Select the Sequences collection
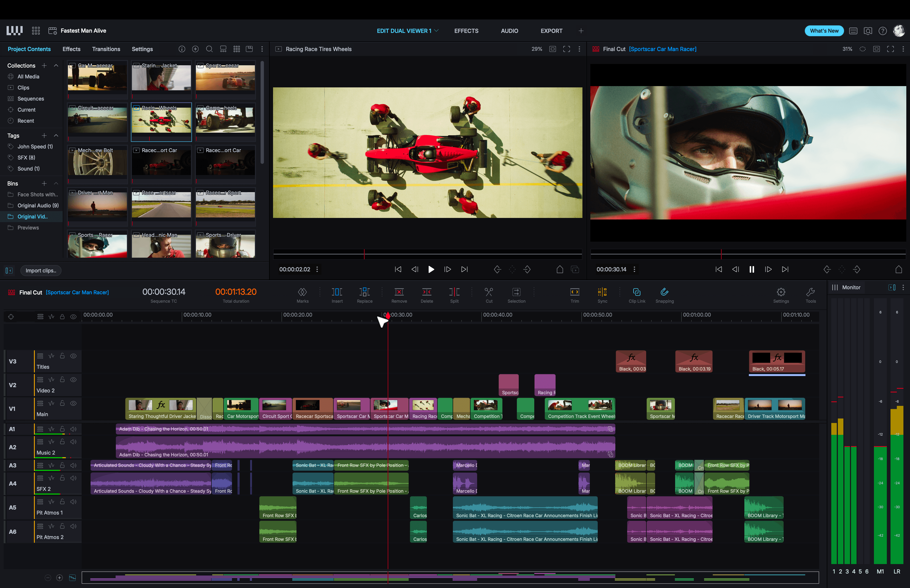The image size is (910, 588). [31, 98]
